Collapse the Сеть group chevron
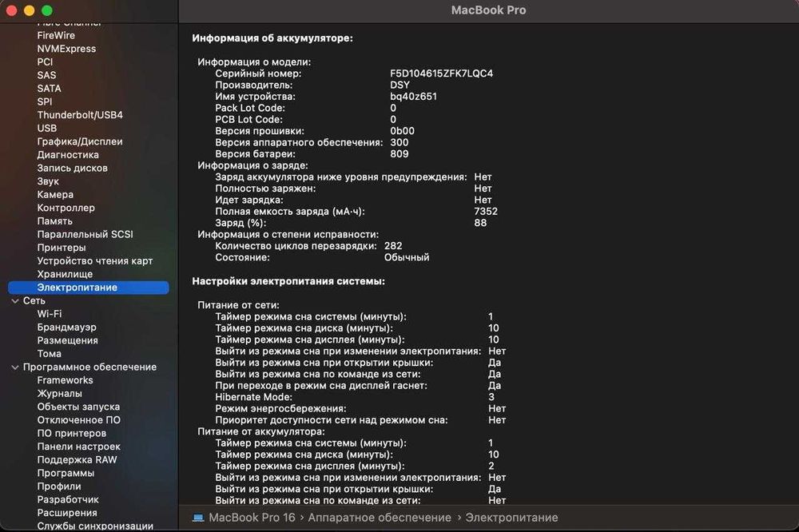 [x=14, y=300]
